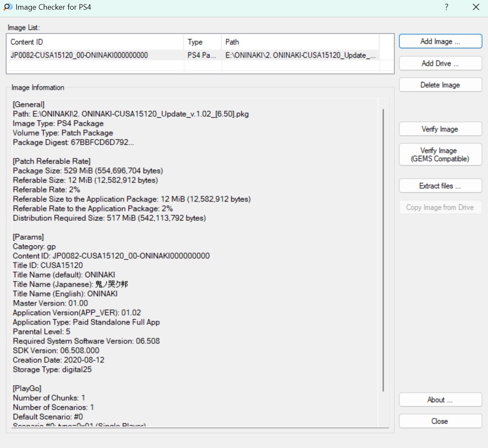Extract files from the package
Image resolution: width=488 pixels, height=448 pixels.
pos(440,186)
